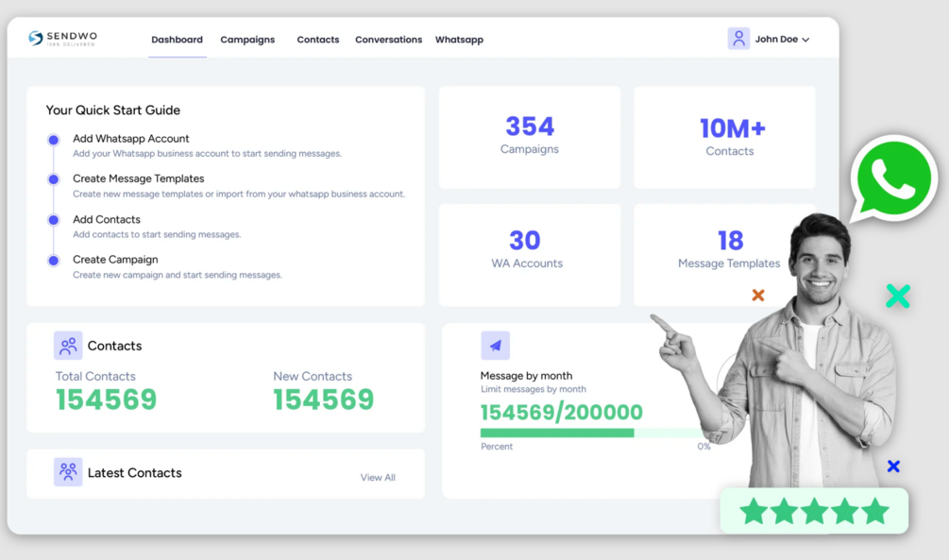Open the Create Message Templates step title
Screen dimensions: 949x560
coord(139,178)
